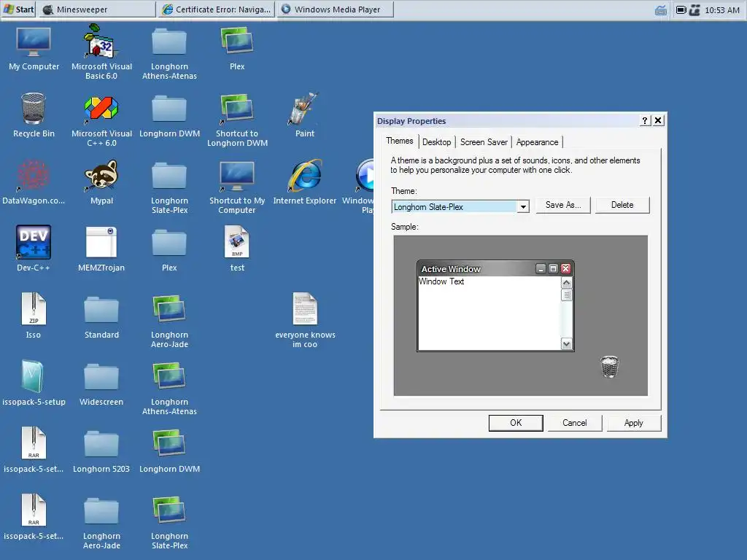Cancel the Display Properties dialog

[575, 423]
